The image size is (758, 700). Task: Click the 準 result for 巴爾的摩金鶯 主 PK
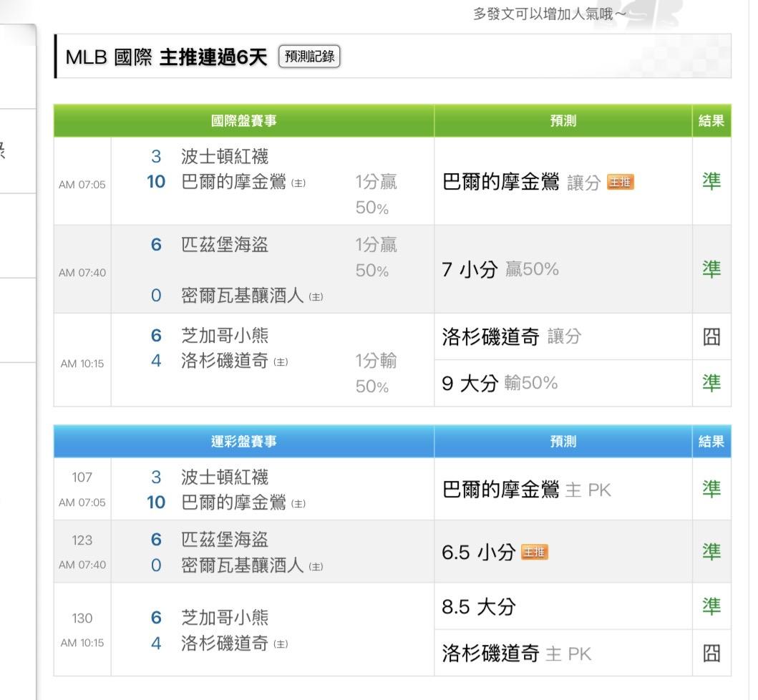711,489
